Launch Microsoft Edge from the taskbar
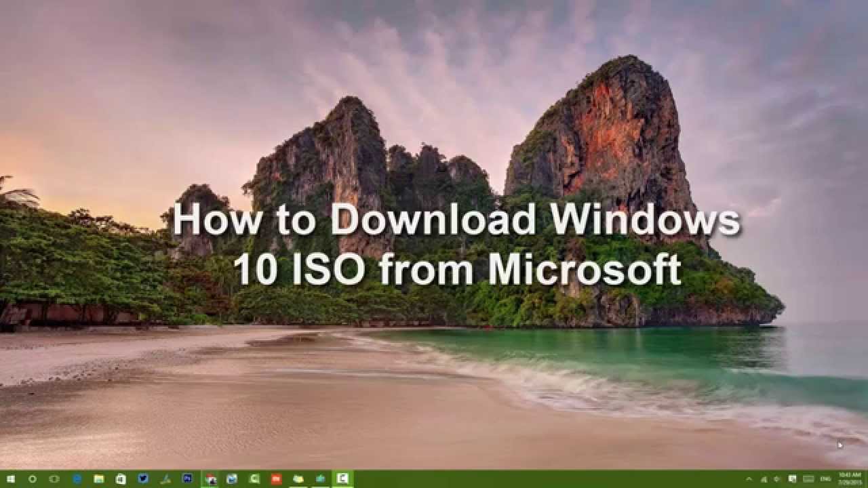Viewport: 868px width, 488px height. tap(77, 479)
